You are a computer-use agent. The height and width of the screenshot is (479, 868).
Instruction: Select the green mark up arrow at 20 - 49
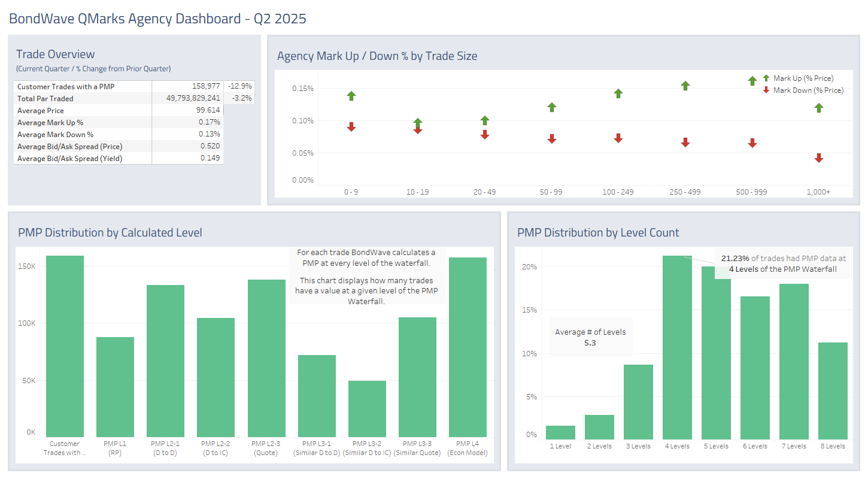485,121
